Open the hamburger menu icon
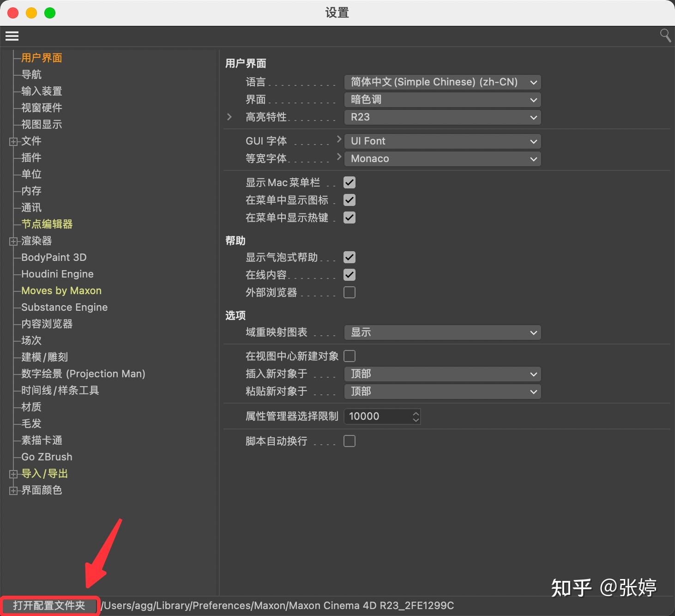 pos(12,36)
